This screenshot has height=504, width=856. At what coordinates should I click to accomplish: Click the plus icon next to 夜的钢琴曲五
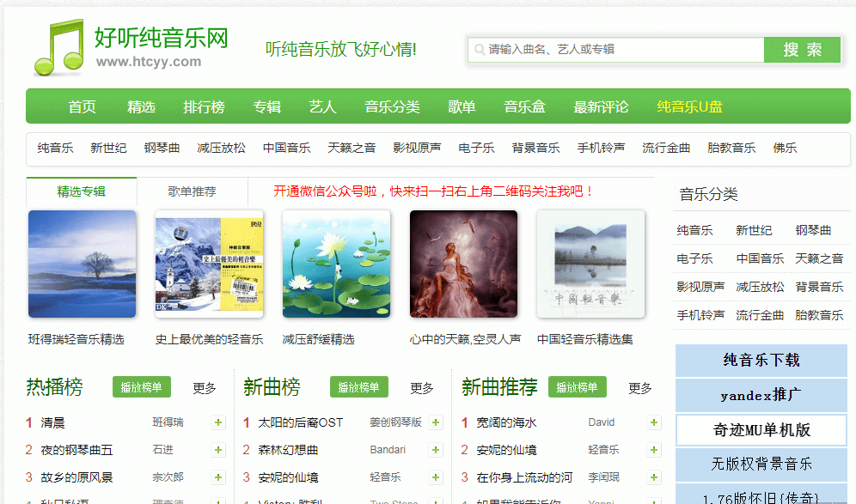pyautogui.click(x=218, y=449)
